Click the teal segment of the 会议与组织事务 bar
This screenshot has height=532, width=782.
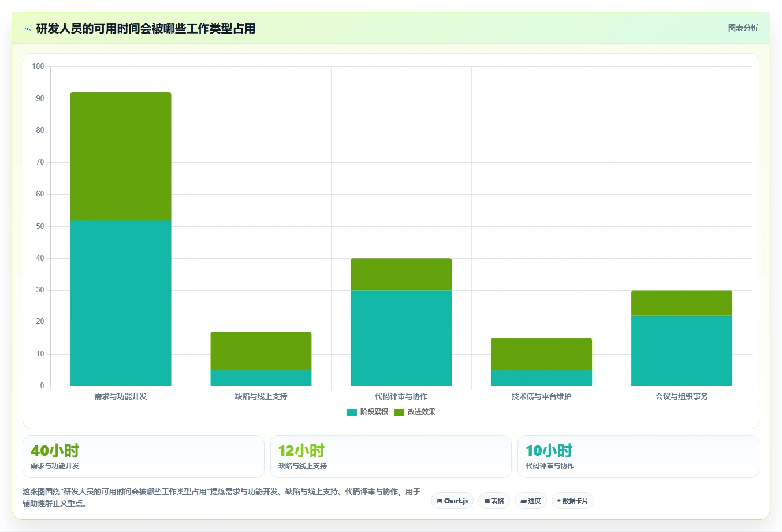tap(682, 351)
